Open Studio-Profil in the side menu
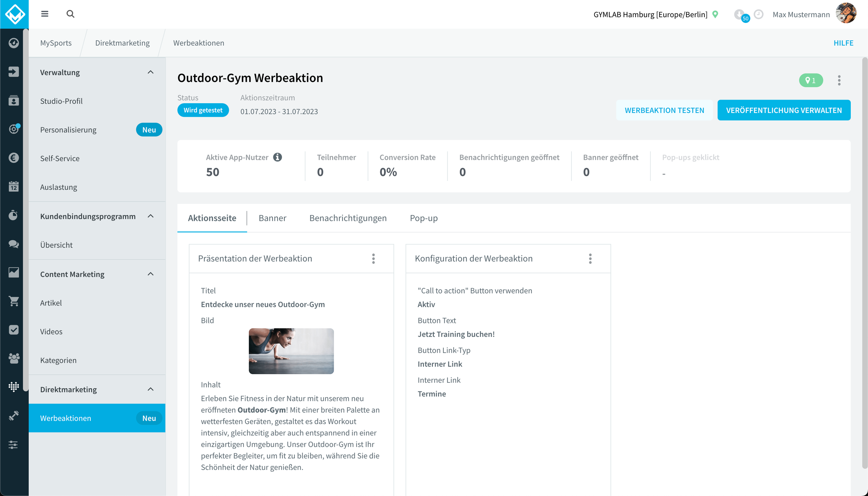868x496 pixels. coord(97,101)
